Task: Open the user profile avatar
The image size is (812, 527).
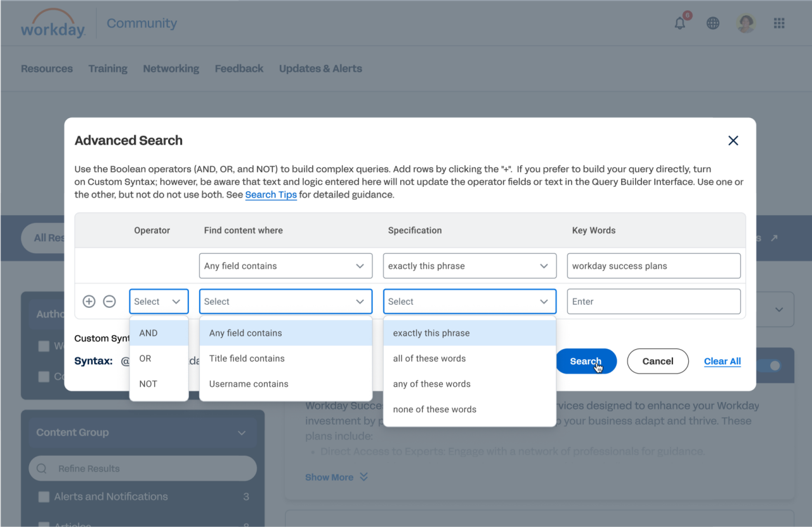Action: click(x=746, y=23)
